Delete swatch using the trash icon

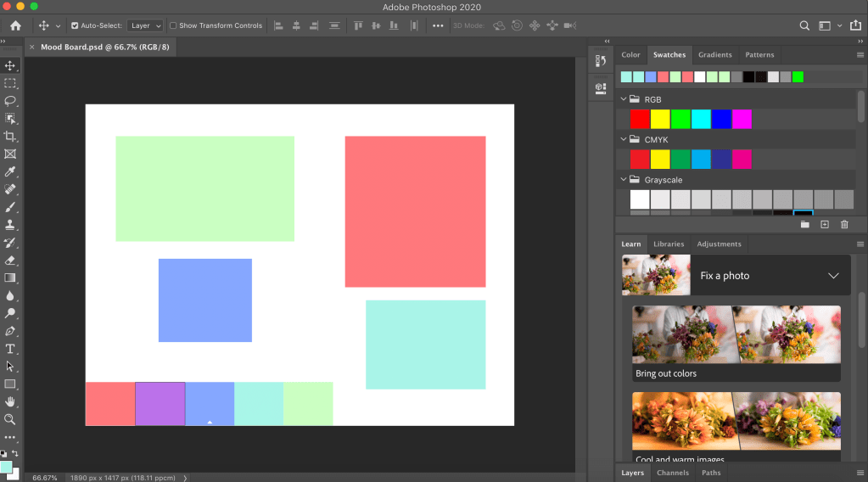[844, 224]
